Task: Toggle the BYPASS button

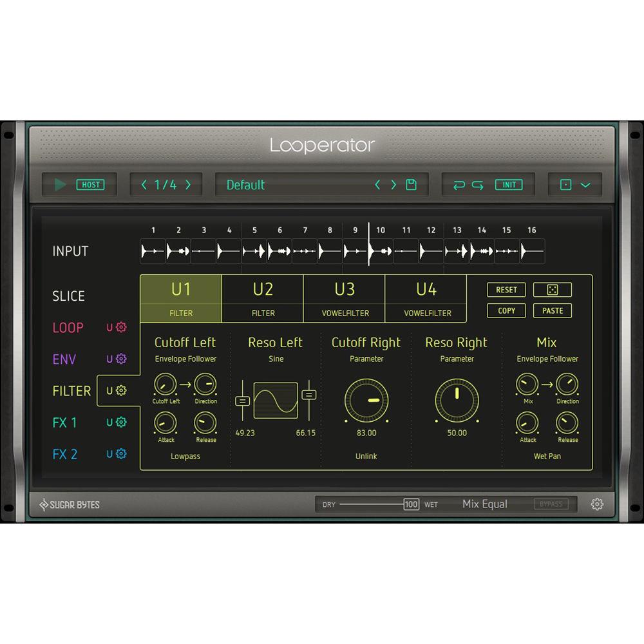Action: tap(551, 504)
